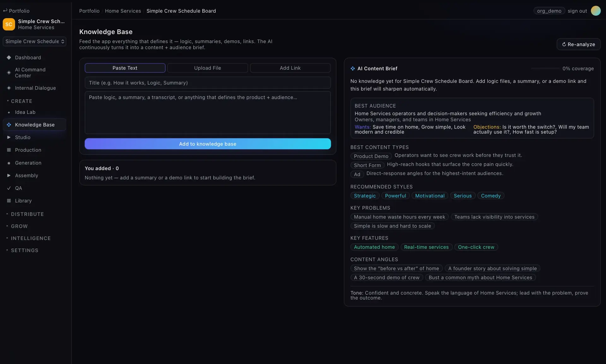Click the Product Demo content type tag
606x364 pixels.
pos(371,156)
